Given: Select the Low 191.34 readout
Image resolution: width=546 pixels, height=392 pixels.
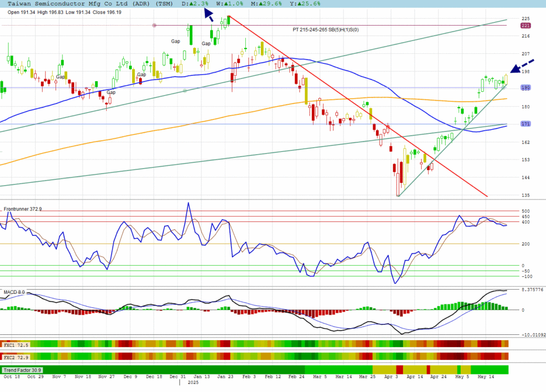Looking at the screenshot, I should coord(78,12).
